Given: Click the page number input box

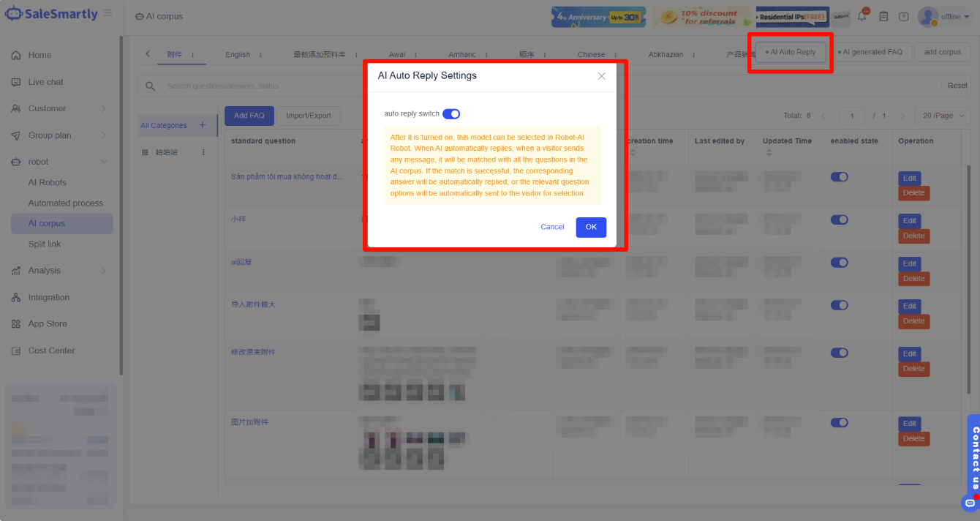Looking at the screenshot, I should coord(852,116).
